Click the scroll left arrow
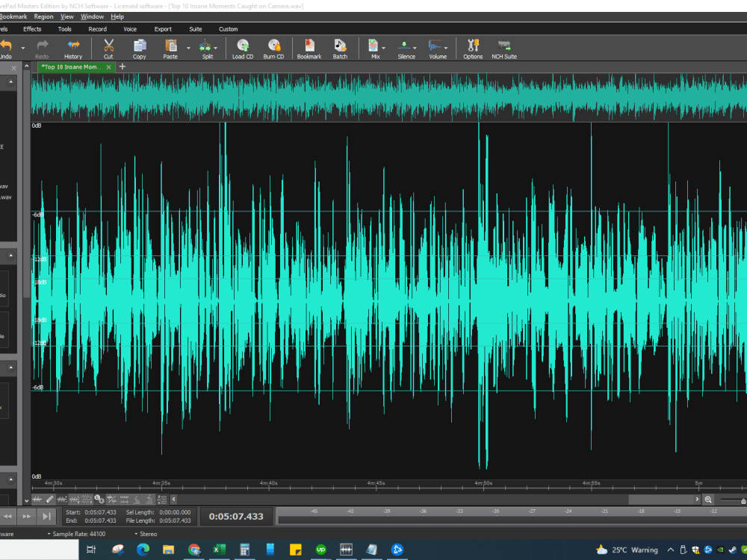Screen dimensions: 747x560 pos(173,499)
